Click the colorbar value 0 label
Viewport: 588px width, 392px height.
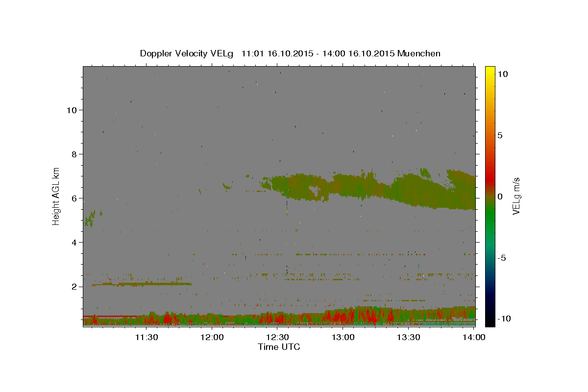pos(500,196)
